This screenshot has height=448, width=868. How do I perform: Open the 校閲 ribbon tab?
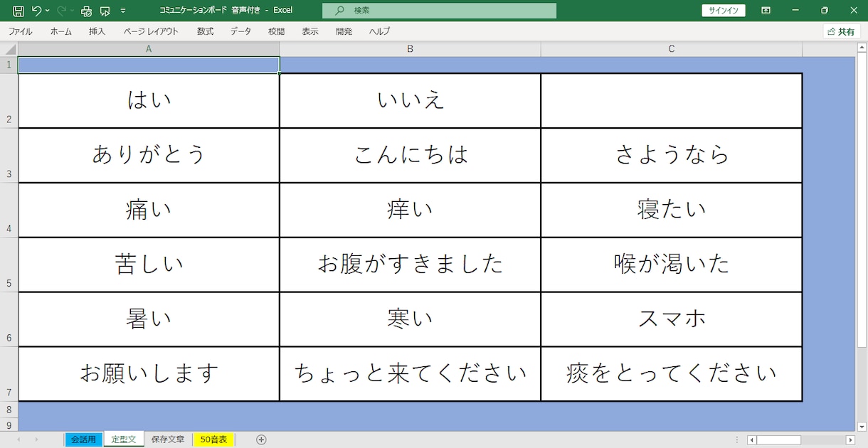(x=276, y=31)
